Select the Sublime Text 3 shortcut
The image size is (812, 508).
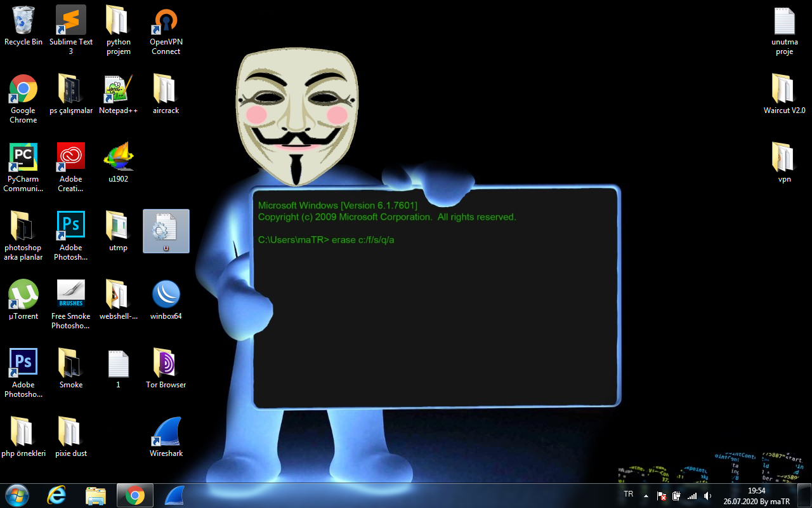pos(71,30)
